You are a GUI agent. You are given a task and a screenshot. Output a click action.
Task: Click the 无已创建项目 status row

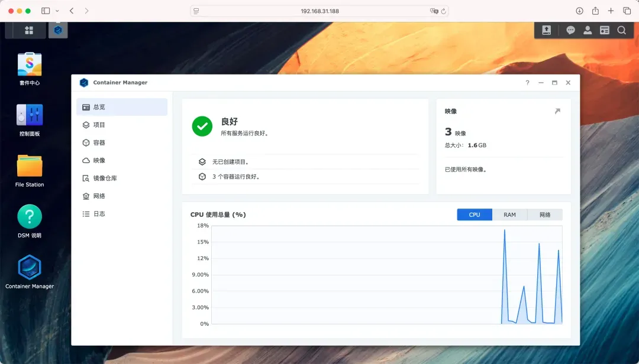point(305,162)
